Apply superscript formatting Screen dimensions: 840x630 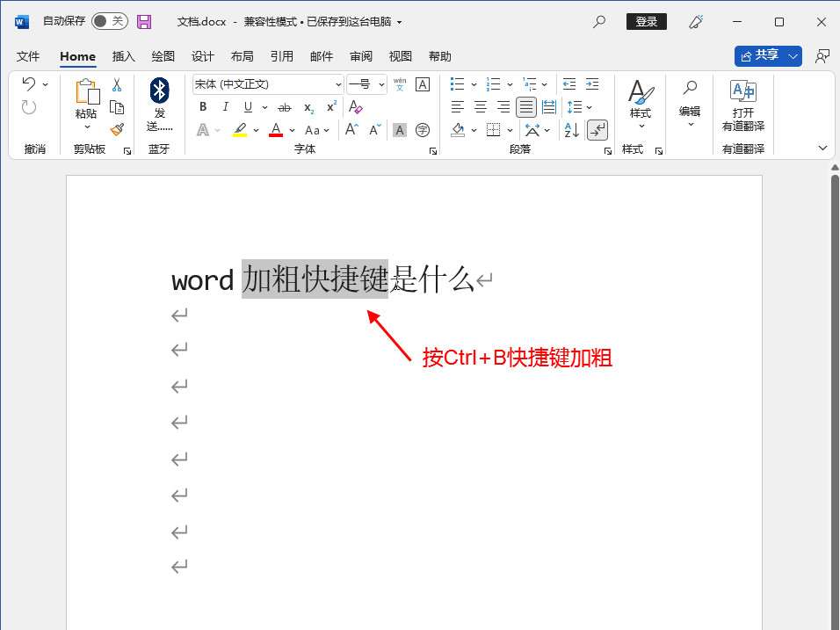point(332,106)
